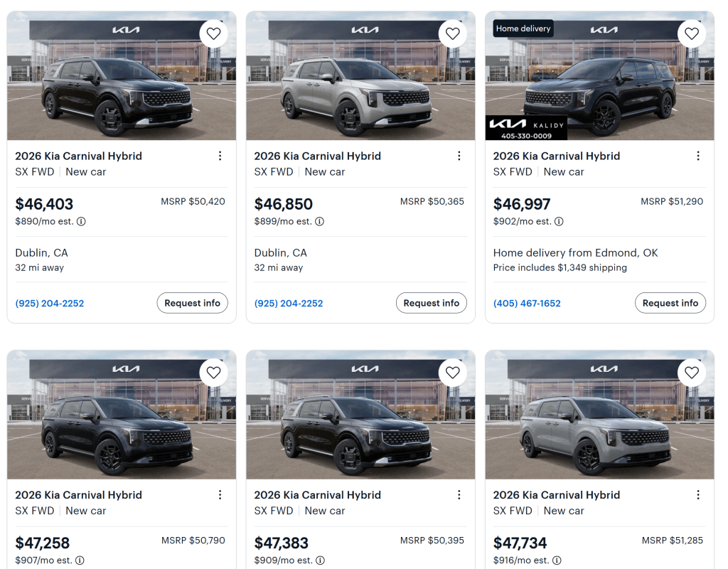Viewport: 728px width, 569px height.
Task: Open the $47,734 Carnival Hybrid title
Action: click(x=556, y=495)
